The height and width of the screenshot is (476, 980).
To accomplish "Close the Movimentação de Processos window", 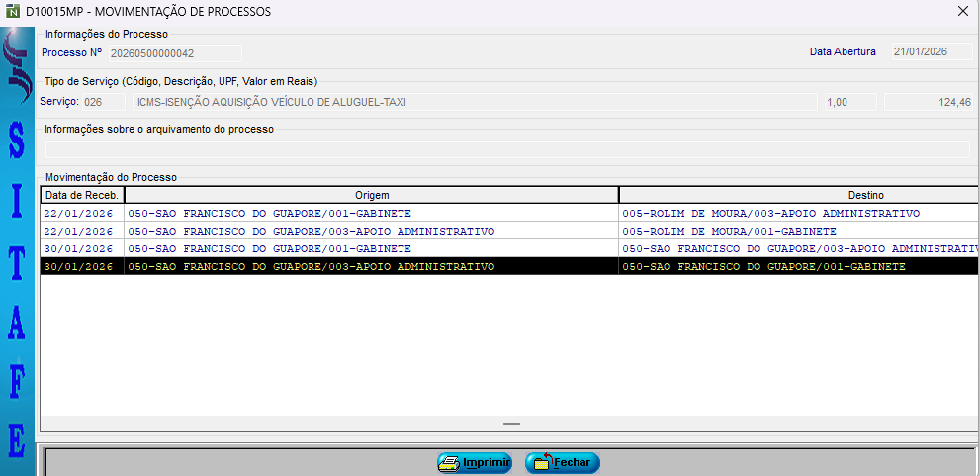I will pos(963,12).
